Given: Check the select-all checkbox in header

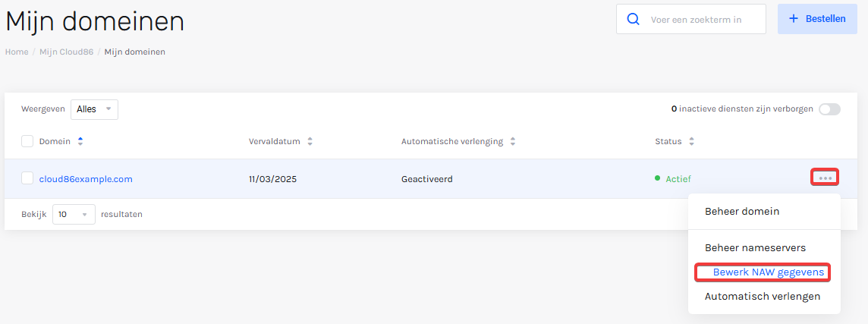Looking at the screenshot, I should tap(27, 141).
